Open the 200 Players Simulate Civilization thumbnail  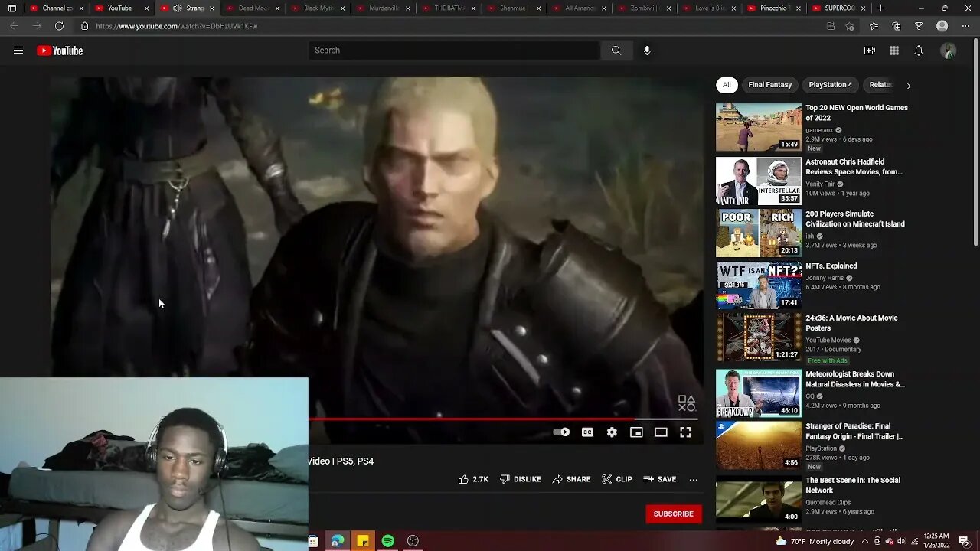tap(759, 233)
